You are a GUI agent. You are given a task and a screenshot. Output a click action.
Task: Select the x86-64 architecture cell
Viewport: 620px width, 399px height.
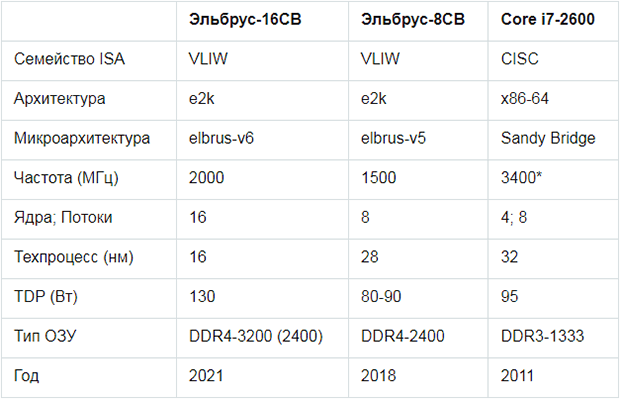(x=525, y=99)
